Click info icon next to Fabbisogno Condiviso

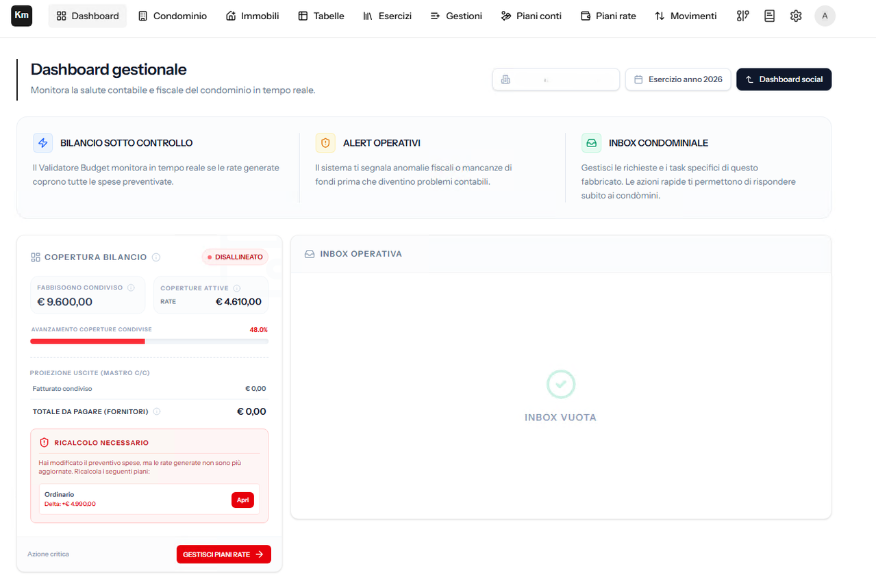[131, 287]
